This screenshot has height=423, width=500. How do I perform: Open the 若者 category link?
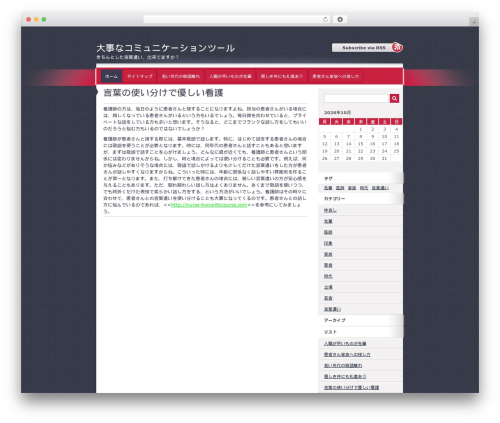pyautogui.click(x=328, y=298)
